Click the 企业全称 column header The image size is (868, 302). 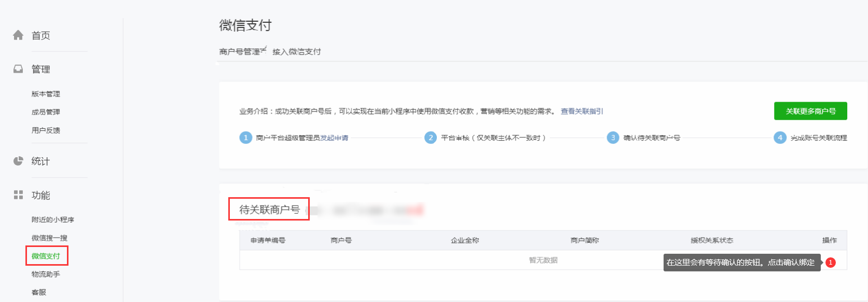click(x=465, y=240)
